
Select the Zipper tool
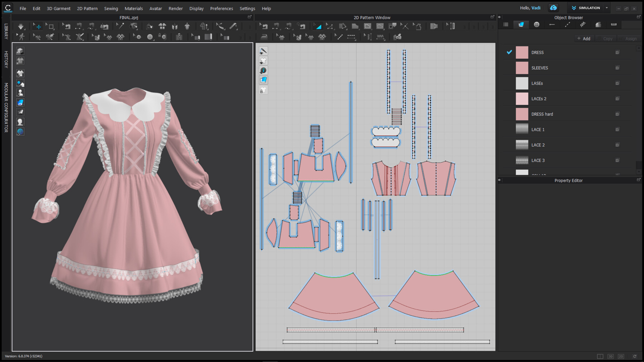coord(179,37)
